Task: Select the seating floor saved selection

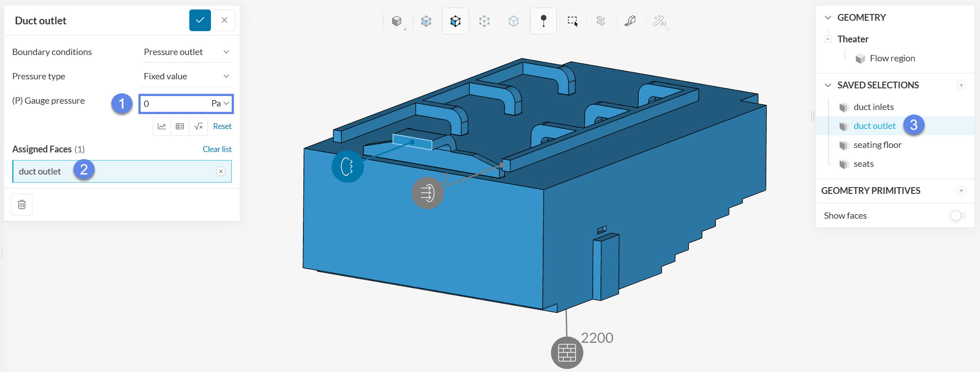Action: (877, 145)
